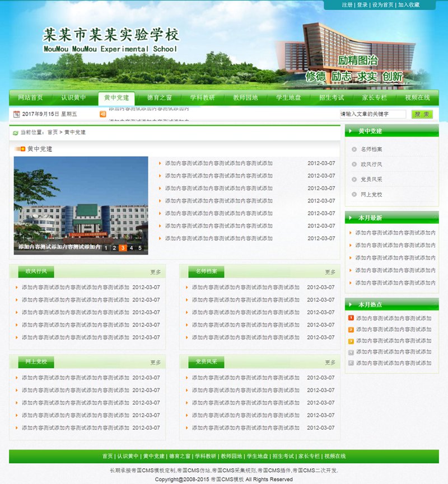Image resolution: width=448 pixels, height=484 pixels.
Task: Open sidebar link 名师档案
Action: pyautogui.click(x=371, y=149)
